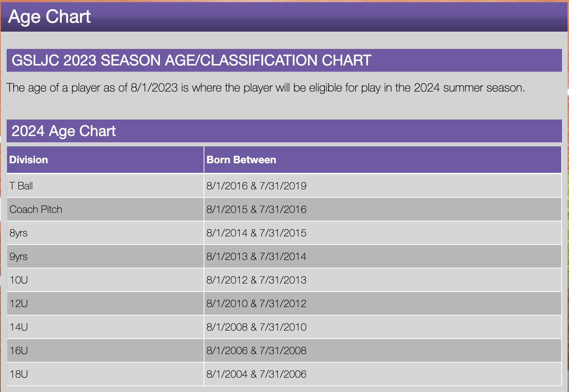Select the 10U division cell
569x392 pixels.
click(x=19, y=280)
